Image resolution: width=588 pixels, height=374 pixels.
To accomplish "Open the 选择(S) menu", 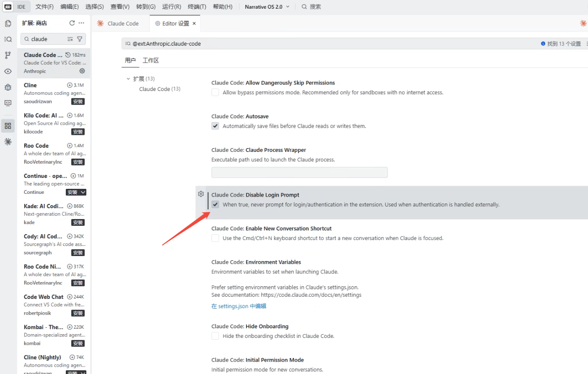I will (95, 7).
